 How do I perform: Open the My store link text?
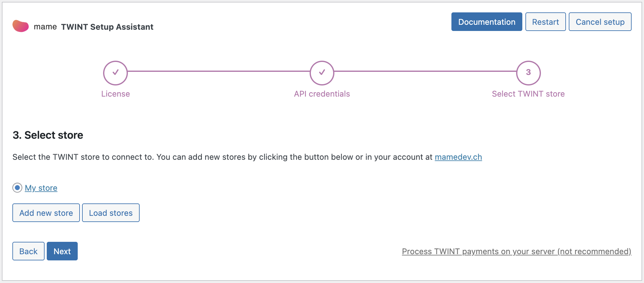pyautogui.click(x=41, y=188)
